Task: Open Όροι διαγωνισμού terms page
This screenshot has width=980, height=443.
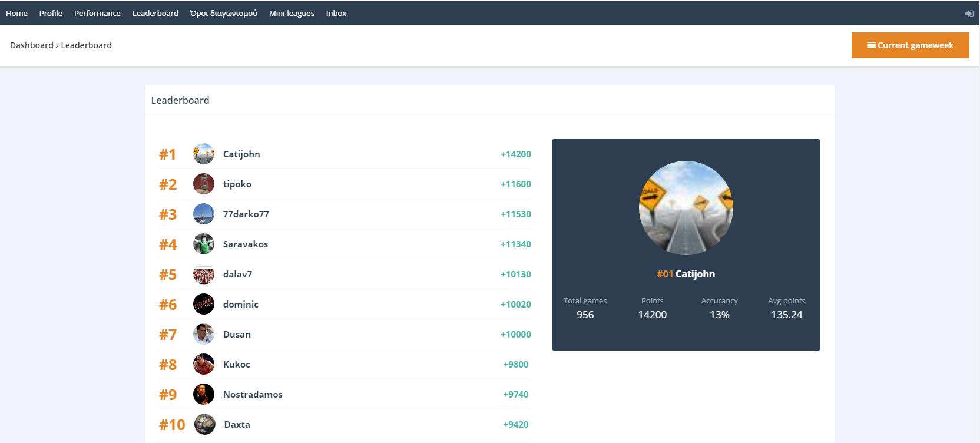Action: [223, 13]
